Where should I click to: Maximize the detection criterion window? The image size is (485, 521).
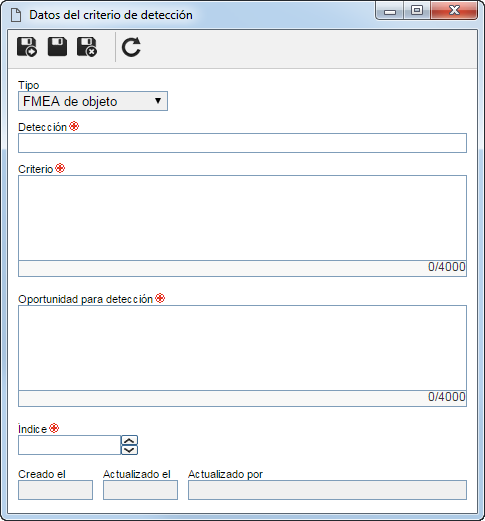[x=417, y=11]
